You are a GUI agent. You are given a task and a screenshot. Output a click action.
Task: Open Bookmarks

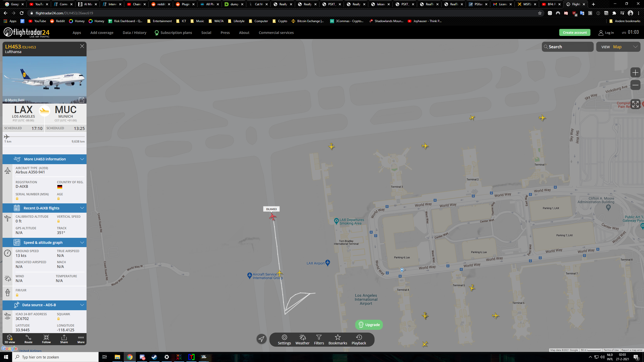338,340
